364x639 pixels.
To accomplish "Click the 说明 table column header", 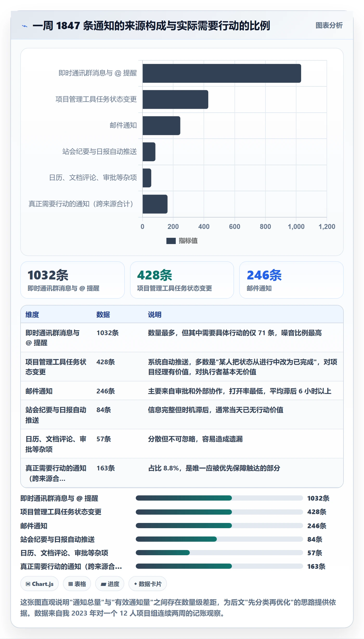I will 155,315.
